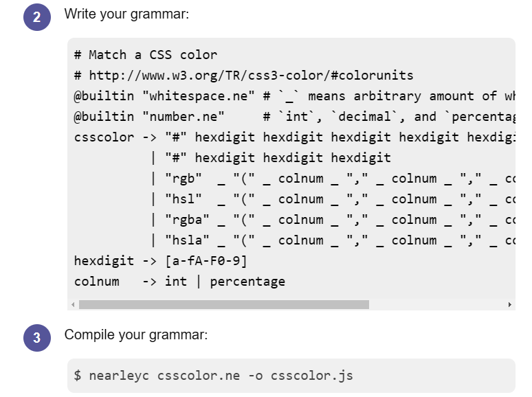Click the step 3 number badge

(36, 337)
